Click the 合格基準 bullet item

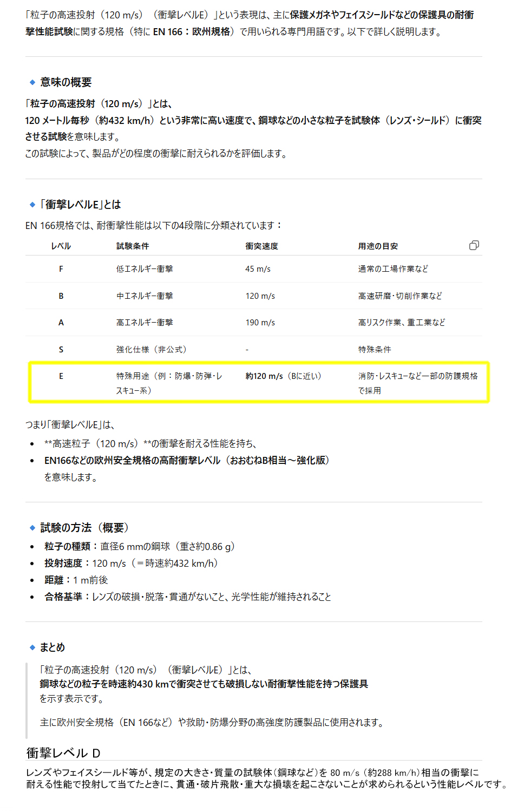tap(187, 597)
